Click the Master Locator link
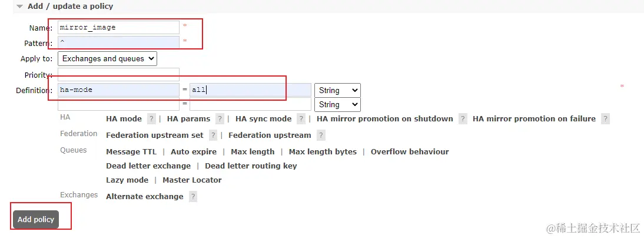The height and width of the screenshot is (238, 644). click(192, 180)
